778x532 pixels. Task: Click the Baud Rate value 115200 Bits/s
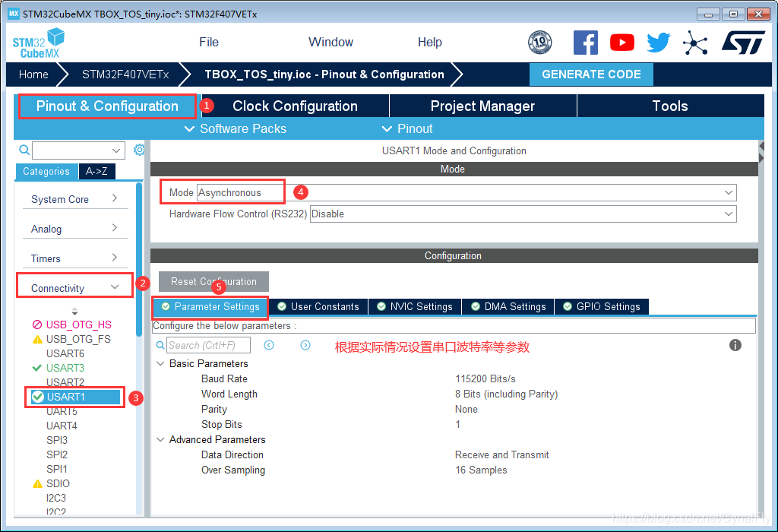pyautogui.click(x=485, y=378)
